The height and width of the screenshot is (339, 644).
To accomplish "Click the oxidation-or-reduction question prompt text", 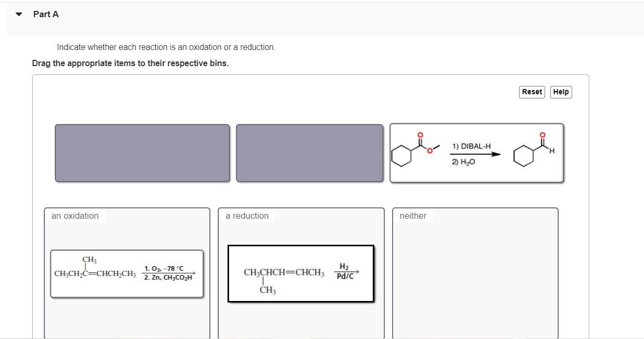I will (x=166, y=47).
